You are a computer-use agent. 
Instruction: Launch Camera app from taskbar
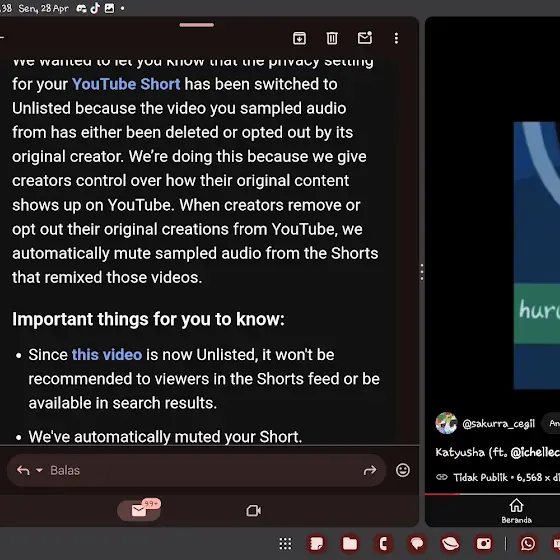[484, 544]
